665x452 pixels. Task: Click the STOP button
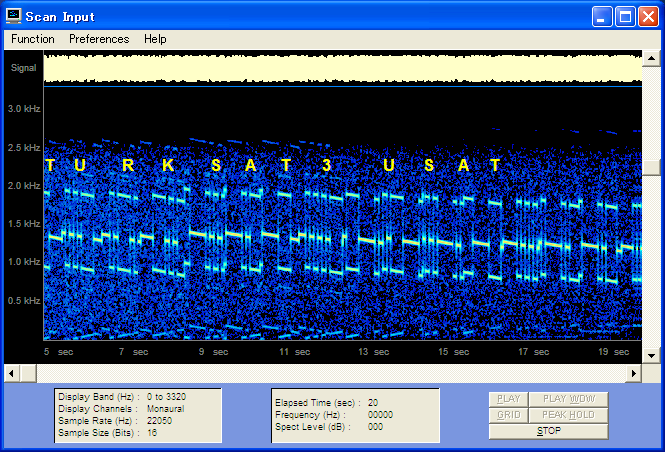point(549,431)
